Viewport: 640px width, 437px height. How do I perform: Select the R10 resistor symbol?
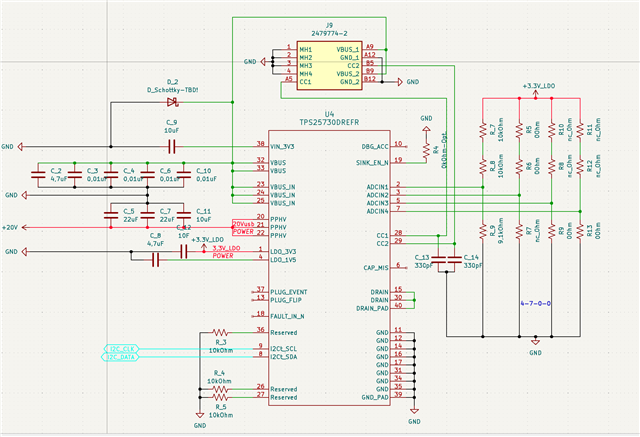click(x=552, y=131)
